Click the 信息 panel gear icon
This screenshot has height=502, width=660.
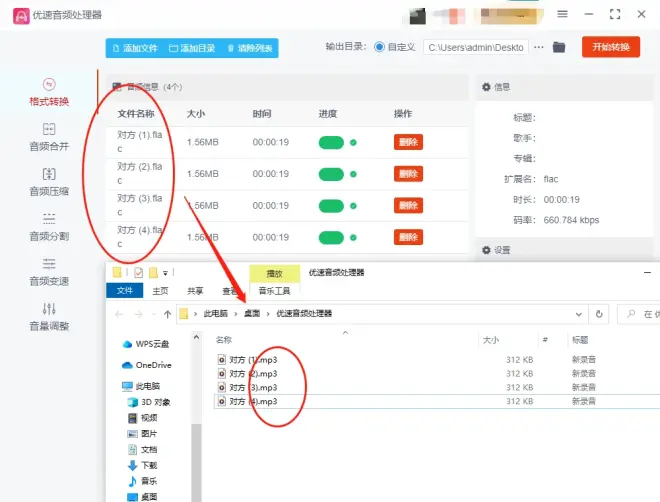point(486,87)
